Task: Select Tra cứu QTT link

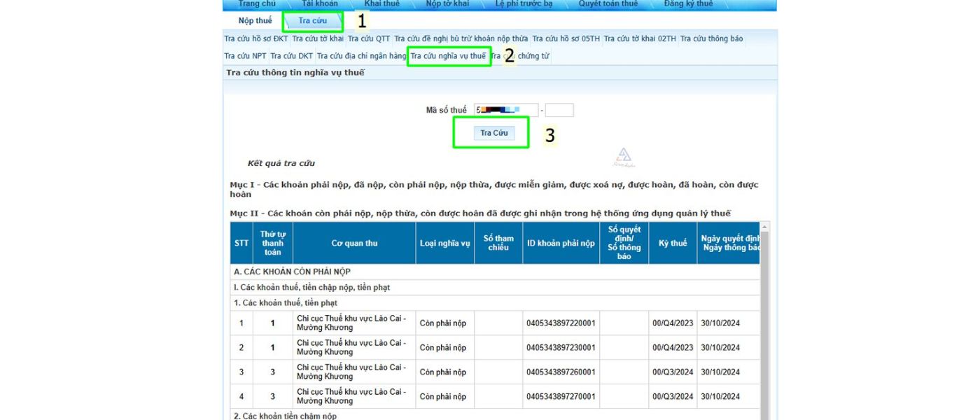Action: (369, 38)
